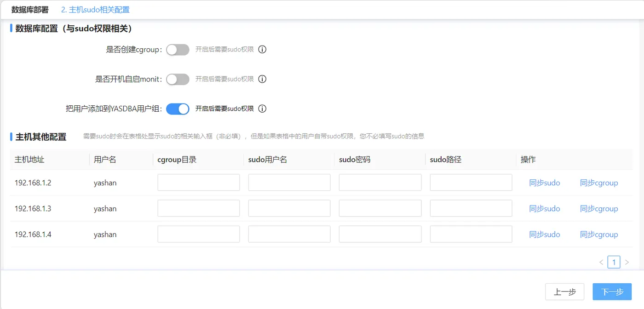Image resolution: width=644 pixels, height=309 pixels.
Task: Click 同步sudo for host 192.168.1.3
Action: point(545,208)
